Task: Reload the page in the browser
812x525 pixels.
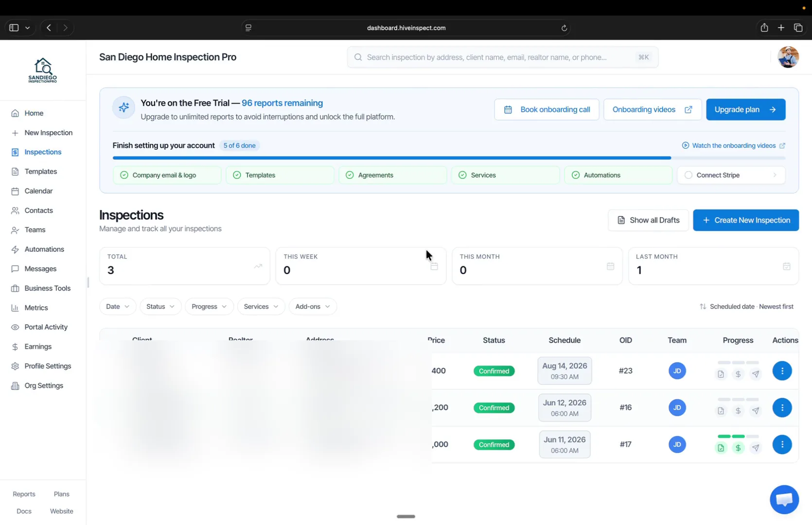Action: click(x=564, y=28)
